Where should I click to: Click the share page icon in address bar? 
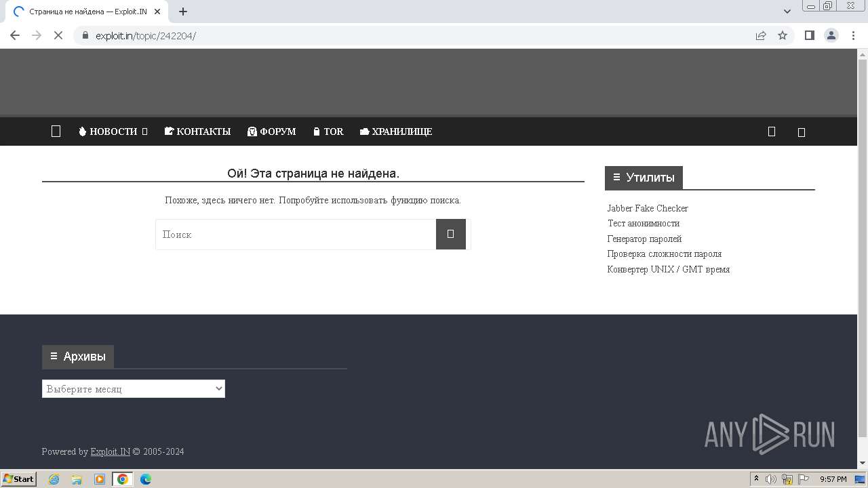[x=761, y=35]
